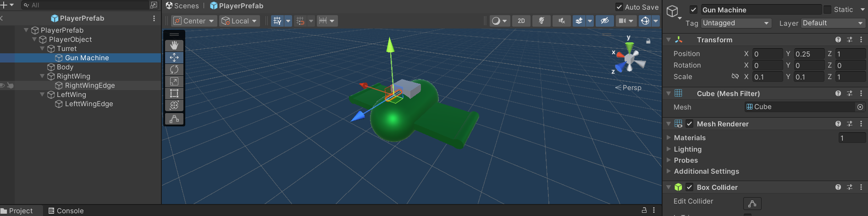Image resolution: width=868 pixels, height=216 pixels.
Task: Toggle visibility eye for RightWingEdge row
Action: [2, 85]
